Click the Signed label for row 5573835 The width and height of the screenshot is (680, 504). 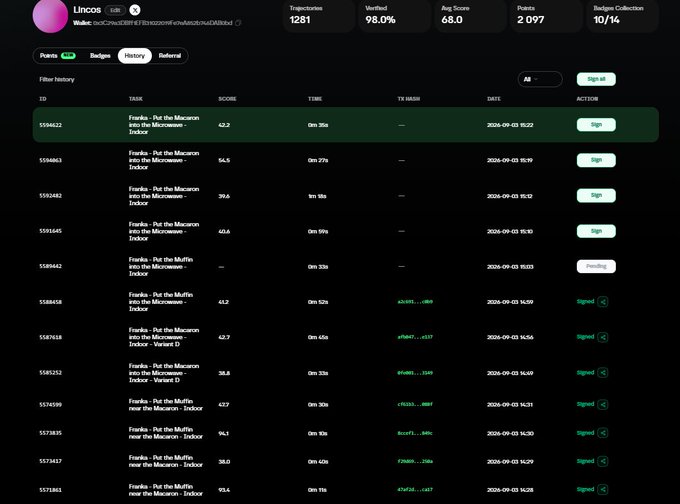click(585, 433)
